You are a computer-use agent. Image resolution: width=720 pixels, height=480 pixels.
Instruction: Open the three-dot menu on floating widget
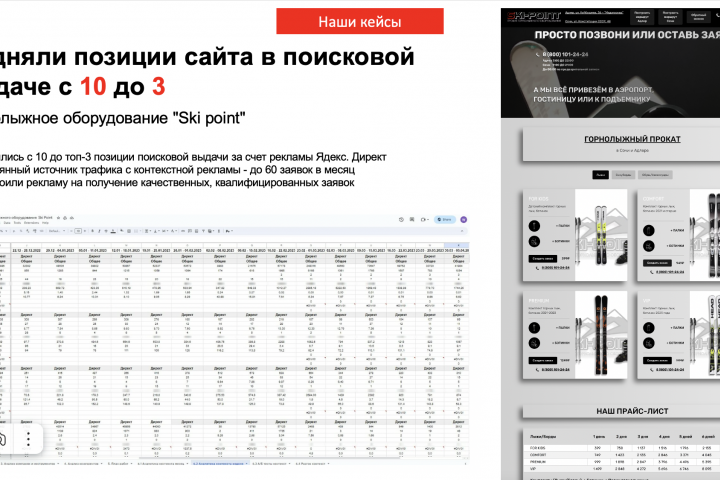28,439
